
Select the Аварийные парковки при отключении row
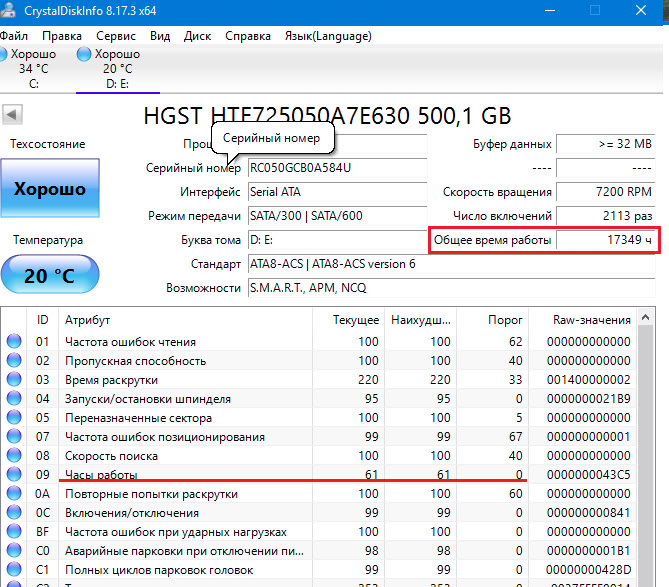[319, 550]
